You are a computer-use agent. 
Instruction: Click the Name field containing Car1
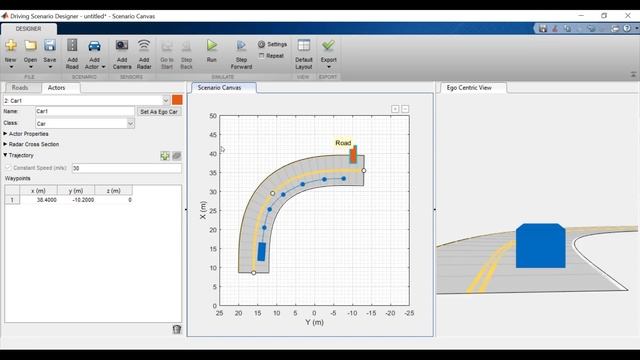click(85, 111)
